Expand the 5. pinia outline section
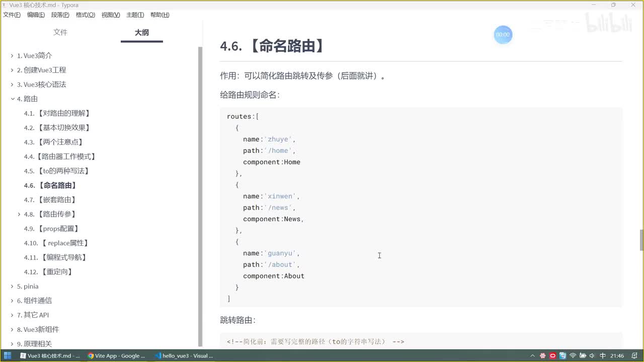This screenshot has height=362, width=644. click(13, 286)
